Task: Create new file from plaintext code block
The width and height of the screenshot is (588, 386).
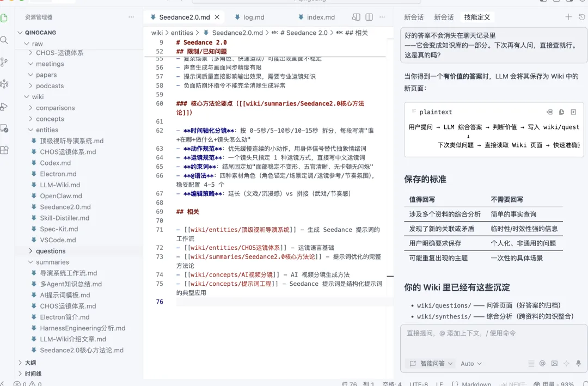Action: tap(573, 112)
